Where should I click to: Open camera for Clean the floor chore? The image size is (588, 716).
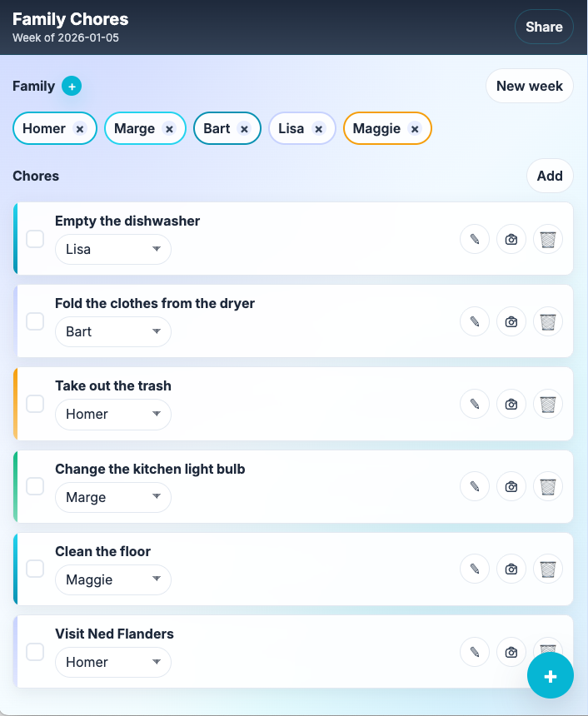click(511, 569)
